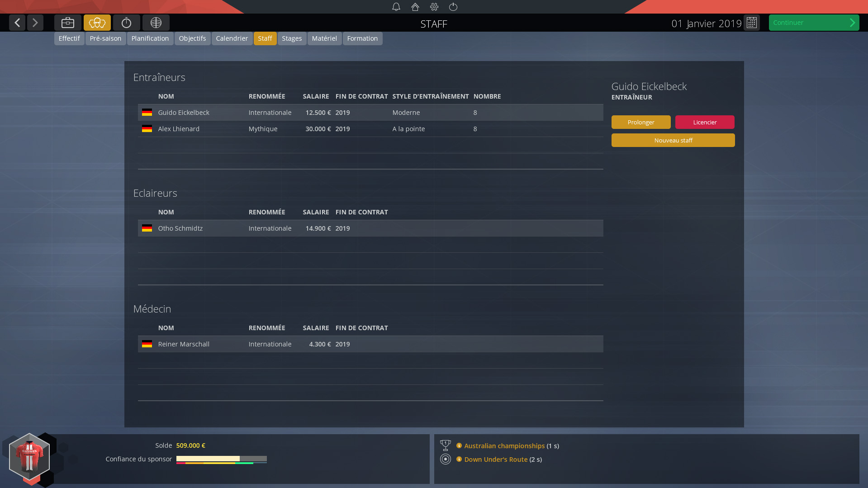The height and width of the screenshot is (488, 868).
Task: Click the power quit icon
Action: (453, 7)
